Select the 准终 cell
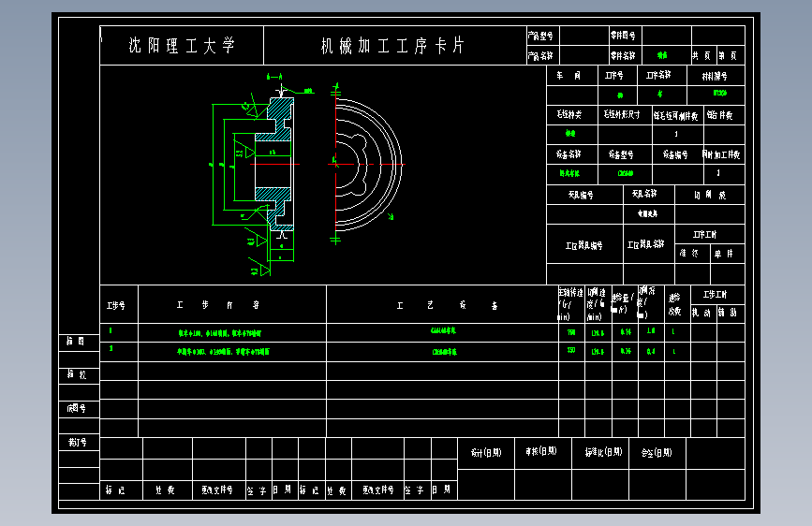 (x=692, y=254)
